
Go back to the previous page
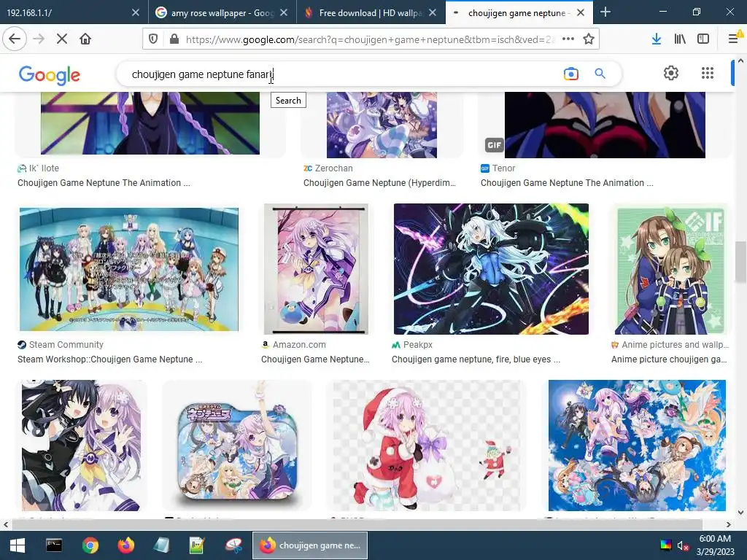click(x=15, y=39)
